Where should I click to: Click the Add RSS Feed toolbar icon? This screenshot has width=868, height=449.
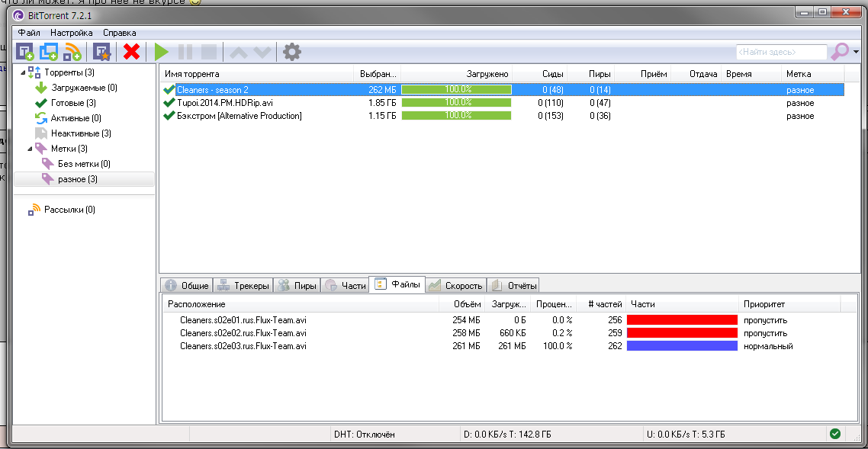(72, 52)
